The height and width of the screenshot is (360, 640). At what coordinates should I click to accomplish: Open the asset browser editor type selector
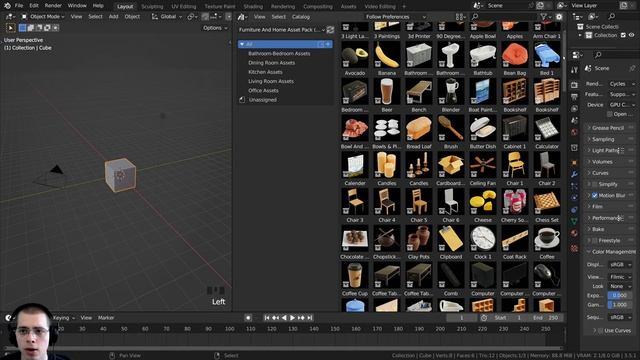point(243,17)
